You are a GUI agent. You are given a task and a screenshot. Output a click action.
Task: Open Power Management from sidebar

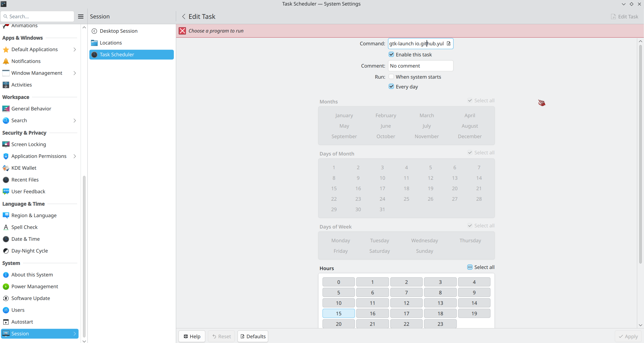35,286
